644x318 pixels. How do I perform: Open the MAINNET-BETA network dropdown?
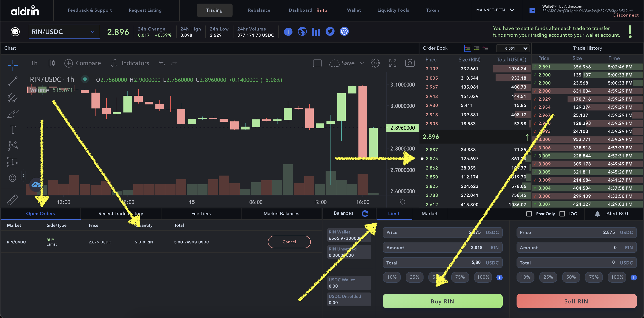coord(495,10)
